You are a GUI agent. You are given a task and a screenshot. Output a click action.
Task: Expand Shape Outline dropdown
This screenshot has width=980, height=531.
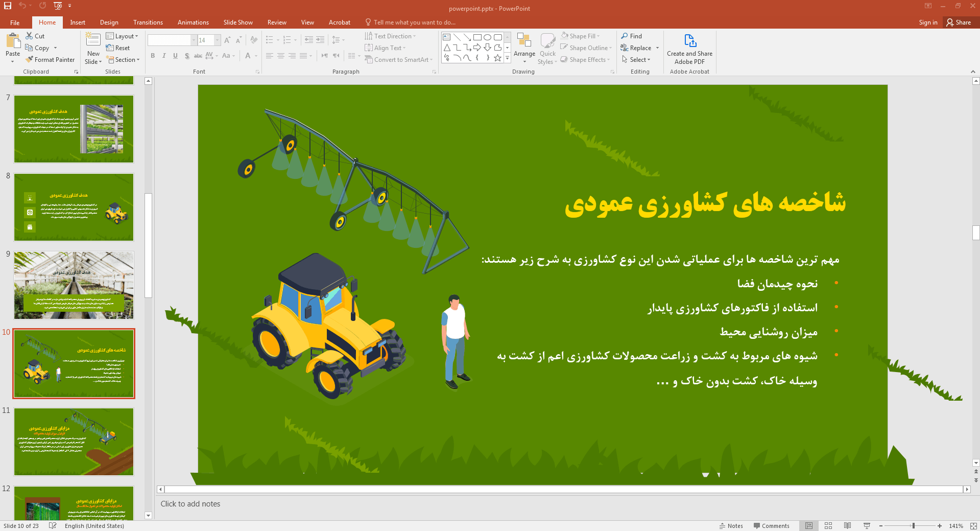[x=586, y=48]
